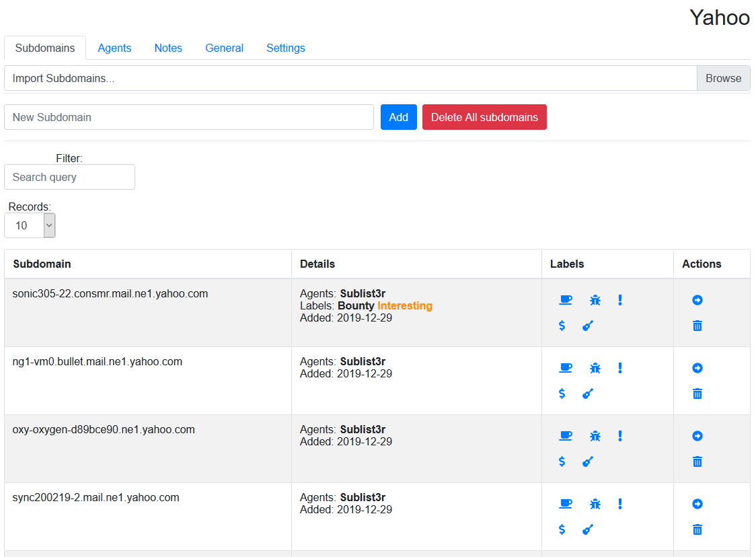
Task: Click the blue Add button
Action: [x=399, y=117]
